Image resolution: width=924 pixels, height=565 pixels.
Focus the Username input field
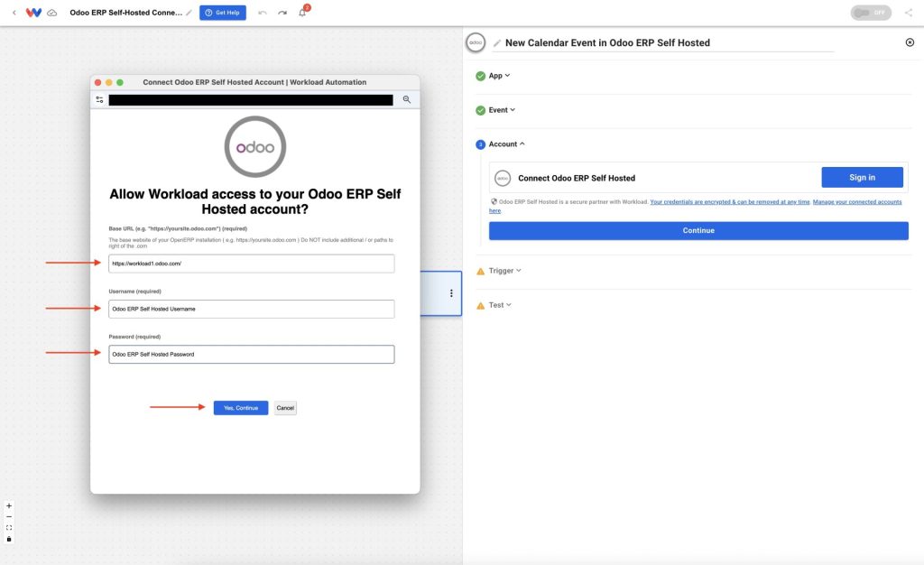point(252,309)
